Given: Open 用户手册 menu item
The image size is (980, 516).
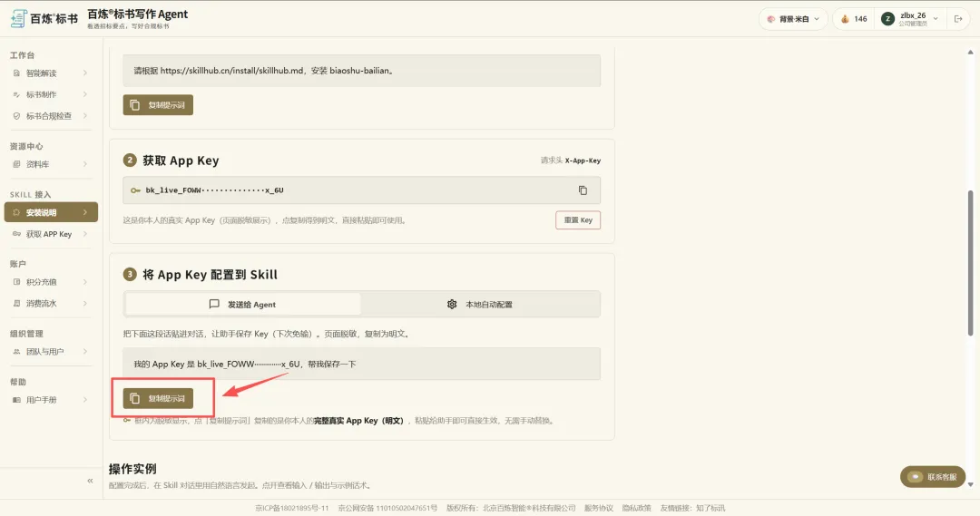Looking at the screenshot, I should click(x=51, y=400).
